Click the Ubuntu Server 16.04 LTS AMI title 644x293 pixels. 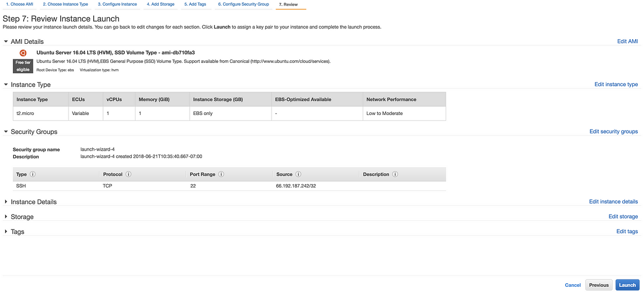pyautogui.click(x=115, y=52)
